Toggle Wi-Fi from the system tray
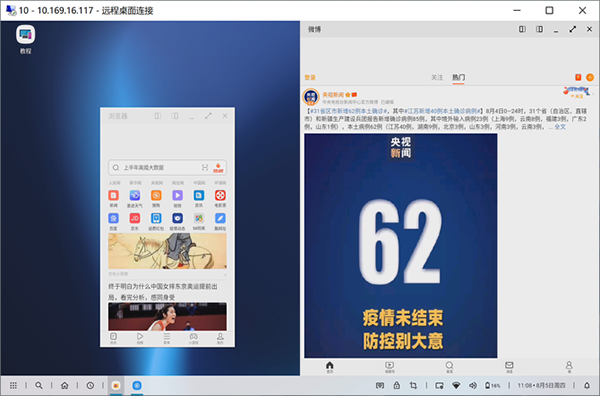 [456, 385]
